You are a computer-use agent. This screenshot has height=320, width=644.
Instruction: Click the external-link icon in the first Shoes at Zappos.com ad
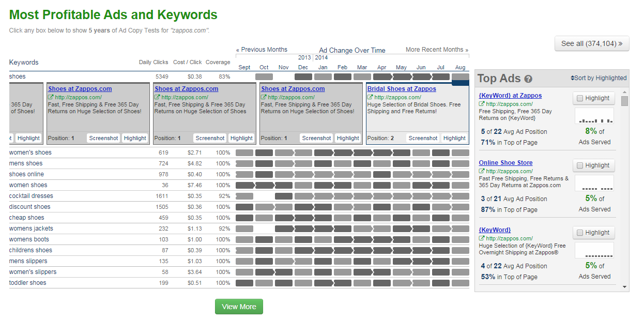coord(51,97)
